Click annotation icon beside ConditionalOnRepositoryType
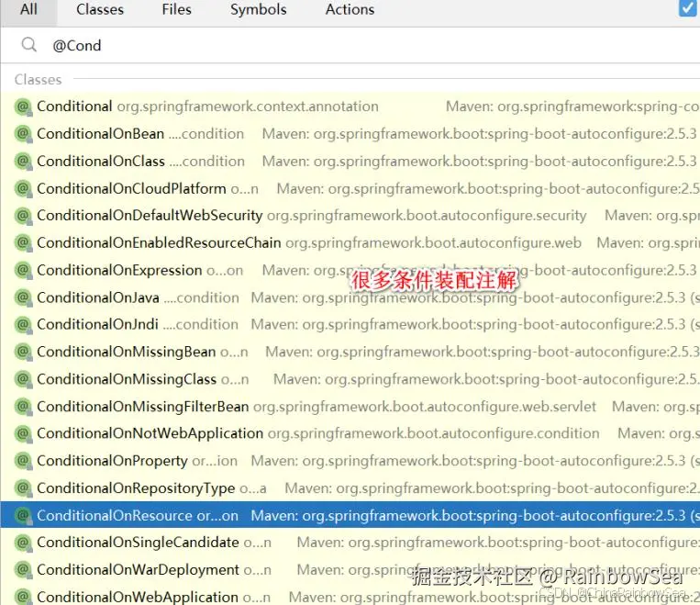 point(23,487)
